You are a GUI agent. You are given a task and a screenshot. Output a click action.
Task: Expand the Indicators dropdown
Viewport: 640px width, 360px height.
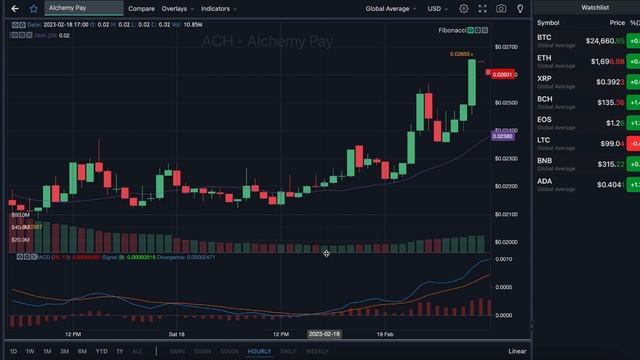[219, 9]
